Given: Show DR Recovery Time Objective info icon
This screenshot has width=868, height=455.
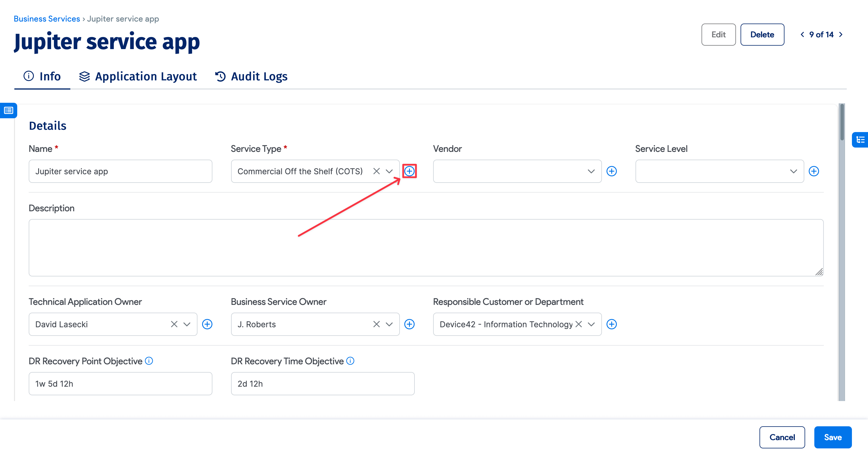Looking at the screenshot, I should tap(350, 361).
